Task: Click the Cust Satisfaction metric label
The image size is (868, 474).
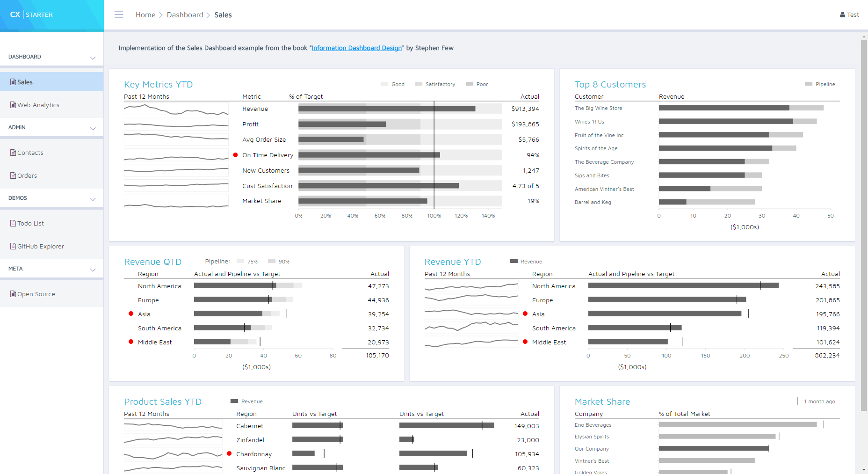Action: pyautogui.click(x=267, y=186)
